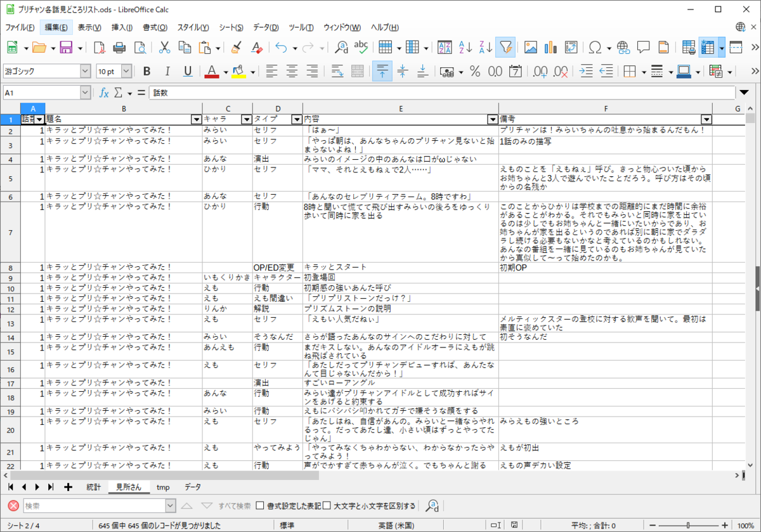Click the font color red swatch
The image size is (761, 532).
pos(212,71)
